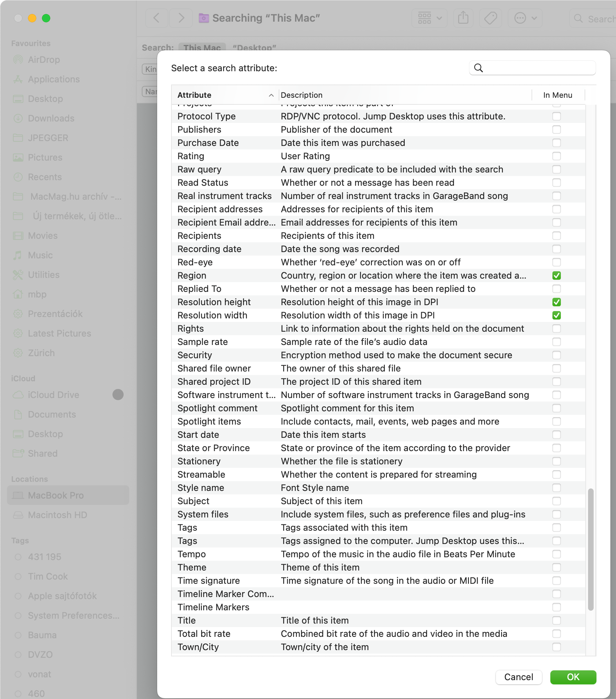The image size is (616, 699).
Task: Select the Publishers attribute row
Action: tap(378, 130)
